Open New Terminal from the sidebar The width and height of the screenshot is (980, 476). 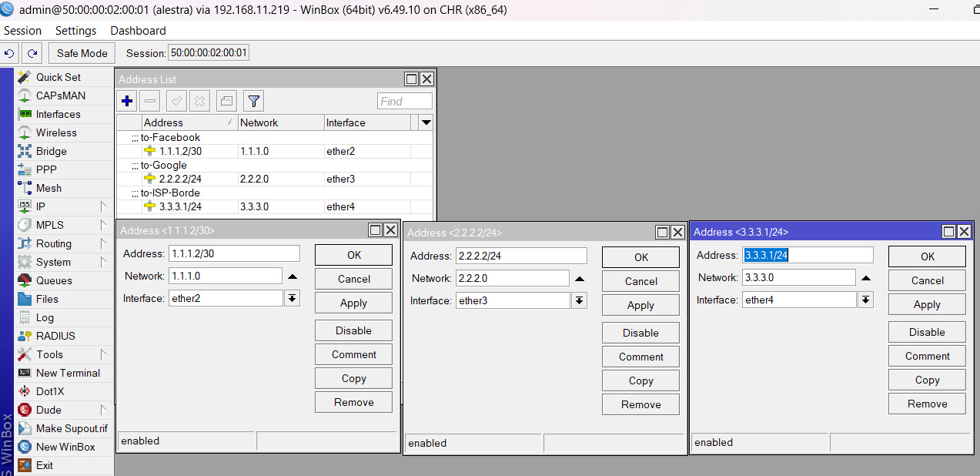click(68, 373)
